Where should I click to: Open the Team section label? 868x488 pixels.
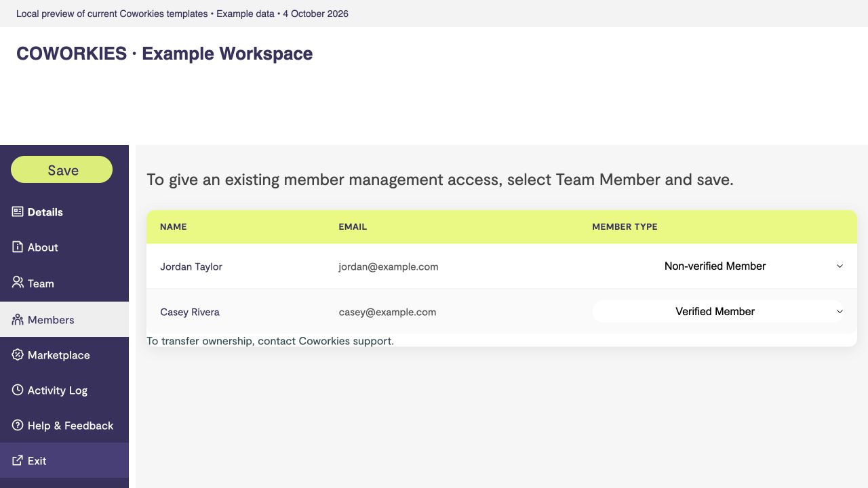(41, 283)
